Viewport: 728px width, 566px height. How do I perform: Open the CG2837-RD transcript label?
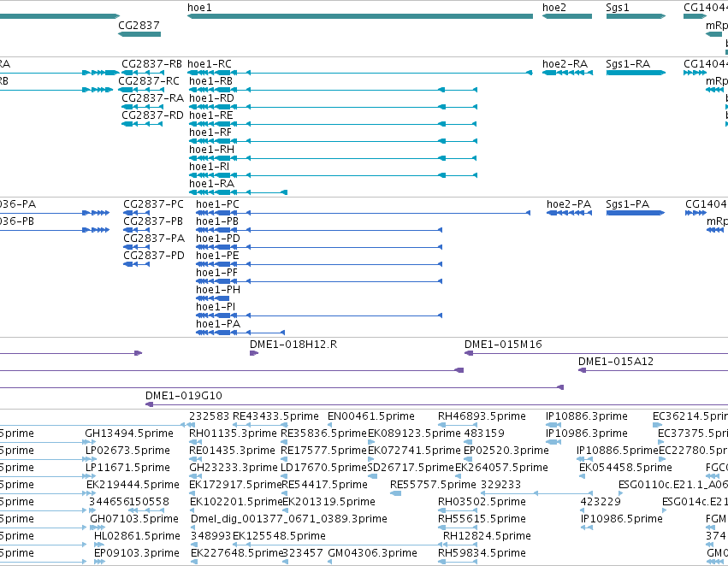[152, 115]
